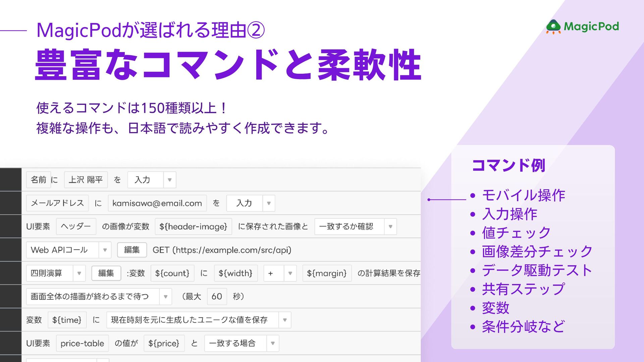Click the 60 seconds timeout field
Viewport: 644px width, 362px height.
(x=217, y=297)
